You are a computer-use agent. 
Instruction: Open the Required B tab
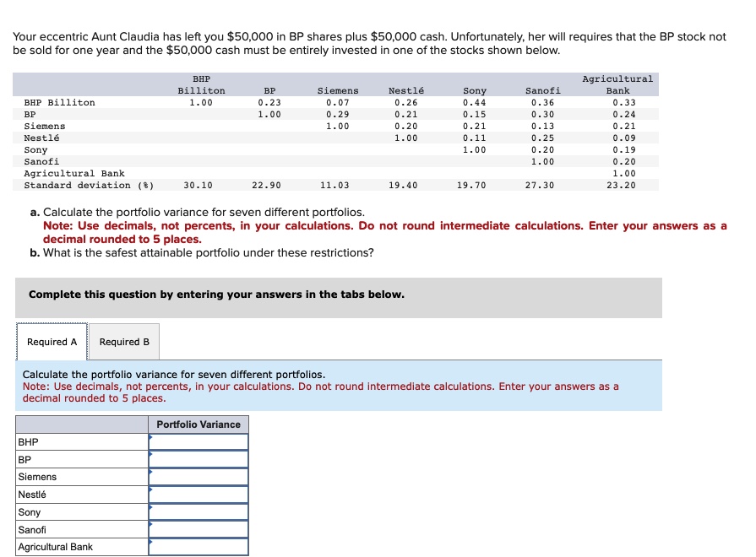[124, 342]
